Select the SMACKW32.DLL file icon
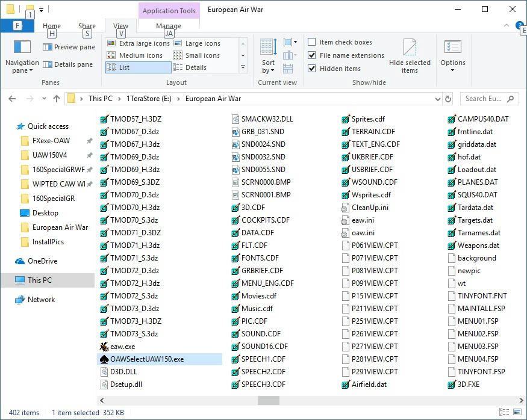Image resolution: width=527 pixels, height=420 pixels. click(x=235, y=119)
